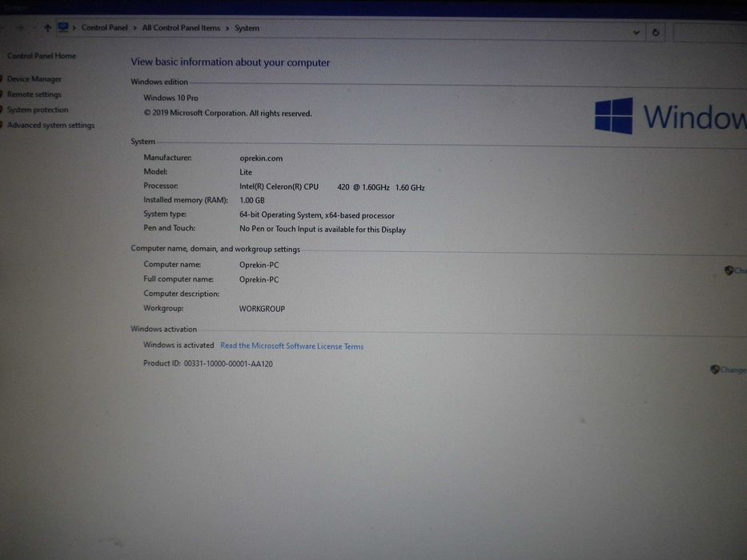
Task: Open System protection
Action: point(38,110)
